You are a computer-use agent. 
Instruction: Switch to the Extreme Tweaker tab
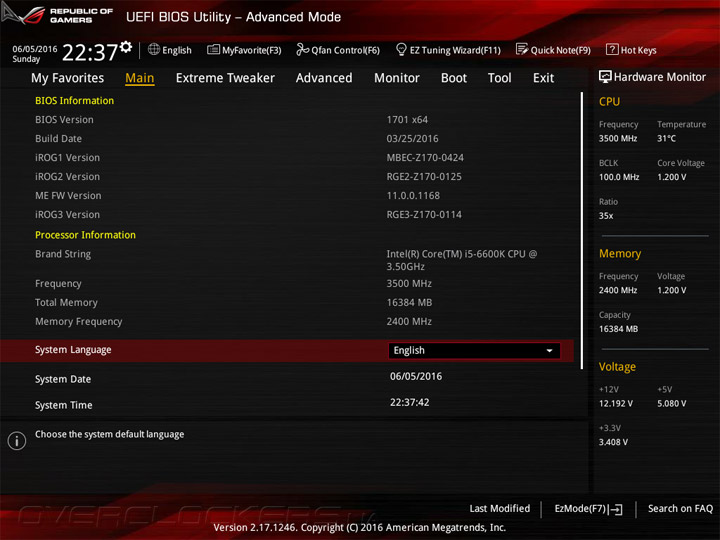[225, 78]
